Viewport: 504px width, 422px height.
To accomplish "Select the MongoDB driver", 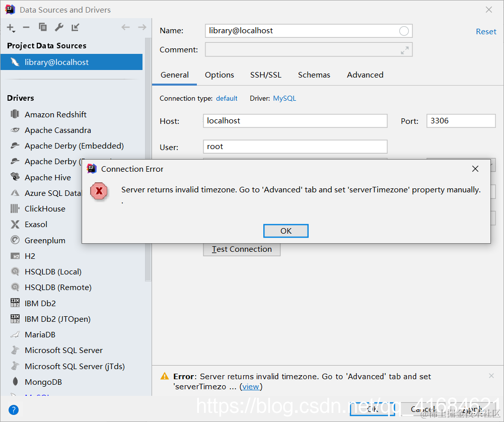I will click(x=43, y=382).
